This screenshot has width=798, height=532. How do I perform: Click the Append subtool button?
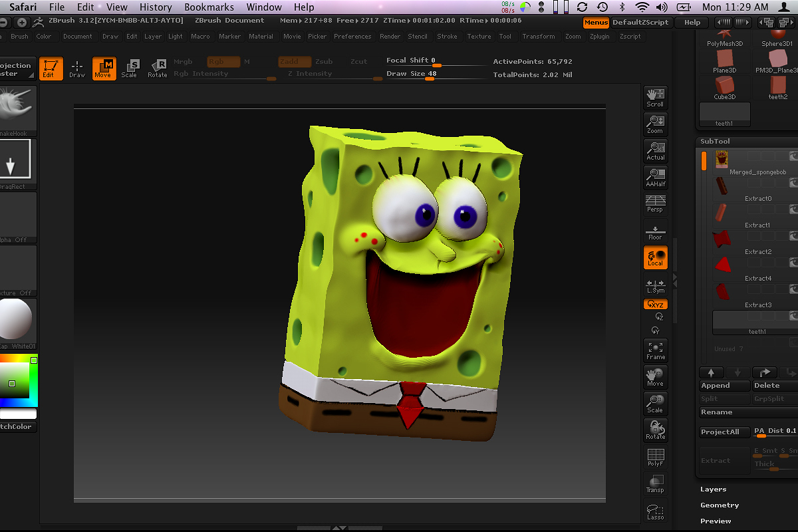click(725, 386)
